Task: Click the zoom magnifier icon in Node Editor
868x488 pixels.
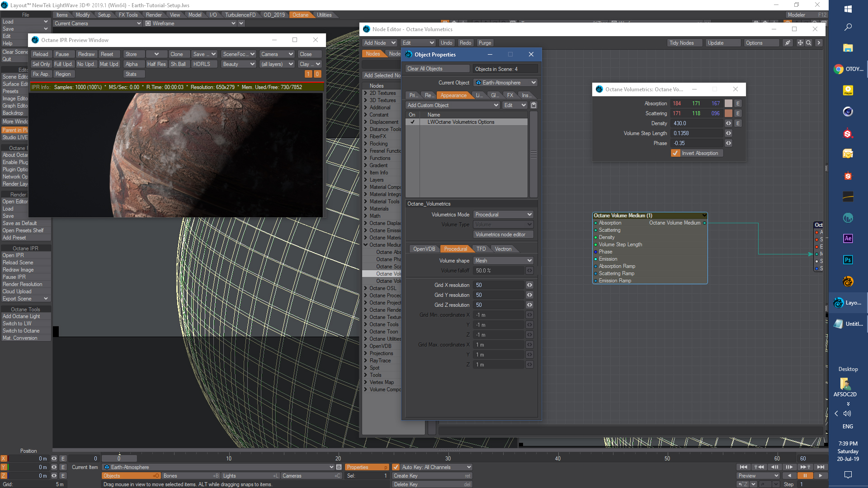Action: (809, 43)
